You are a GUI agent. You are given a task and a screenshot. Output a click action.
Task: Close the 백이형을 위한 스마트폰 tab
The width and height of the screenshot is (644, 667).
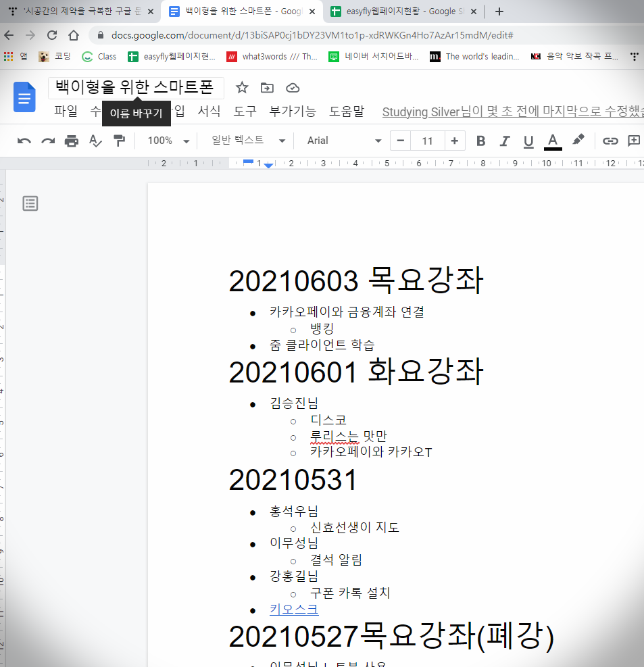(x=312, y=11)
